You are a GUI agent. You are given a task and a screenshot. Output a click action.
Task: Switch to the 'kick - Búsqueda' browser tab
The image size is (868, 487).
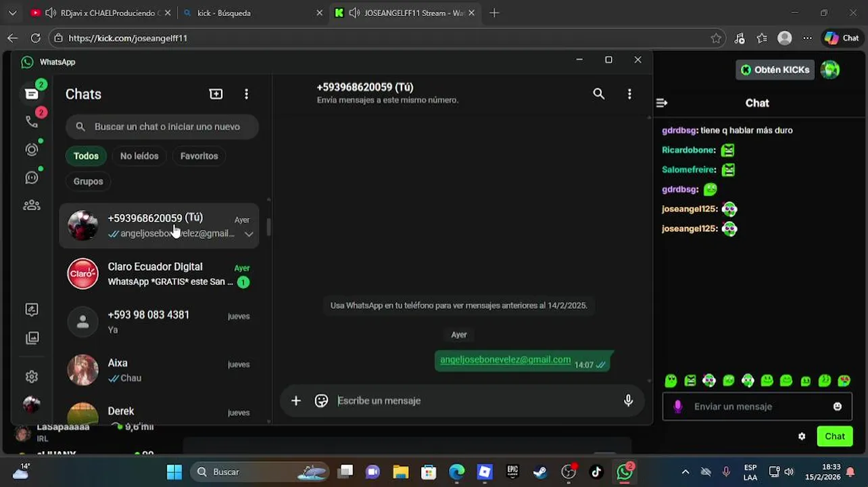(x=254, y=13)
